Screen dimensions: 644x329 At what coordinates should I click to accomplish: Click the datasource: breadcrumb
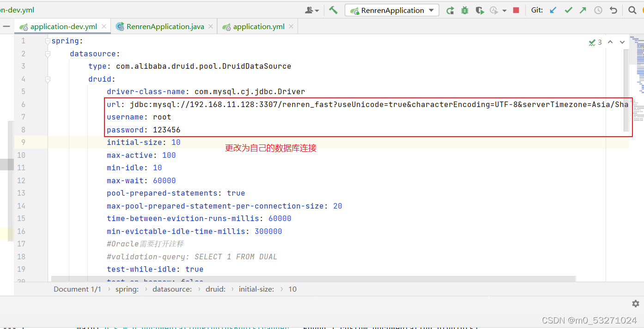pyautogui.click(x=172, y=289)
